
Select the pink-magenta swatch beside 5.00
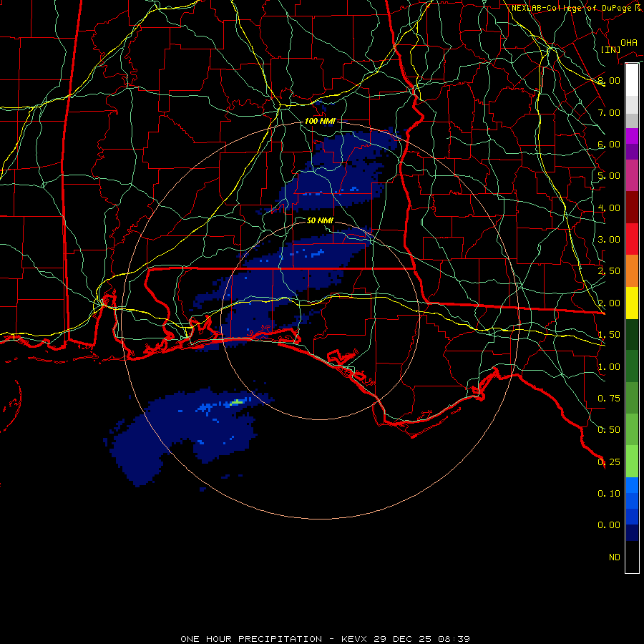point(632,175)
